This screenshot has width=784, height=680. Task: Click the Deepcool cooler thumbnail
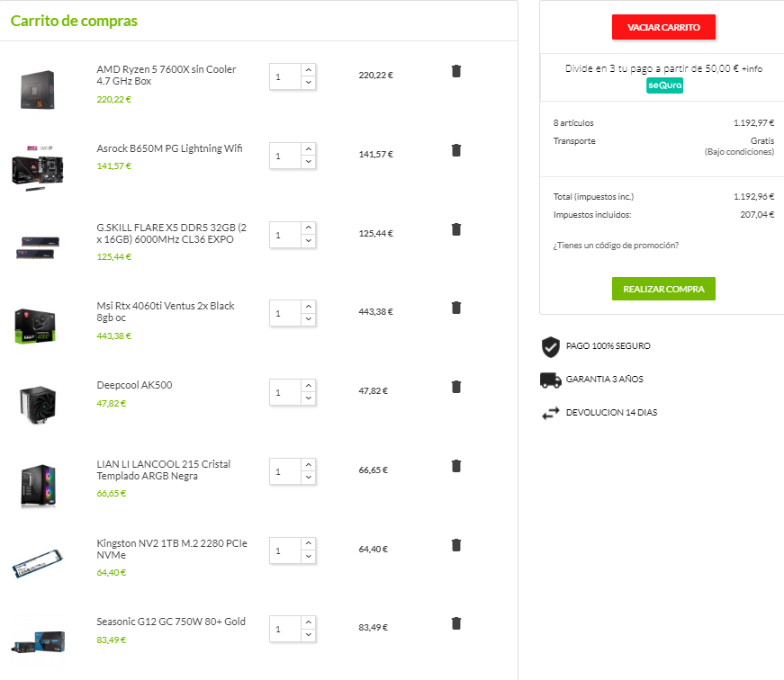pyautogui.click(x=38, y=405)
